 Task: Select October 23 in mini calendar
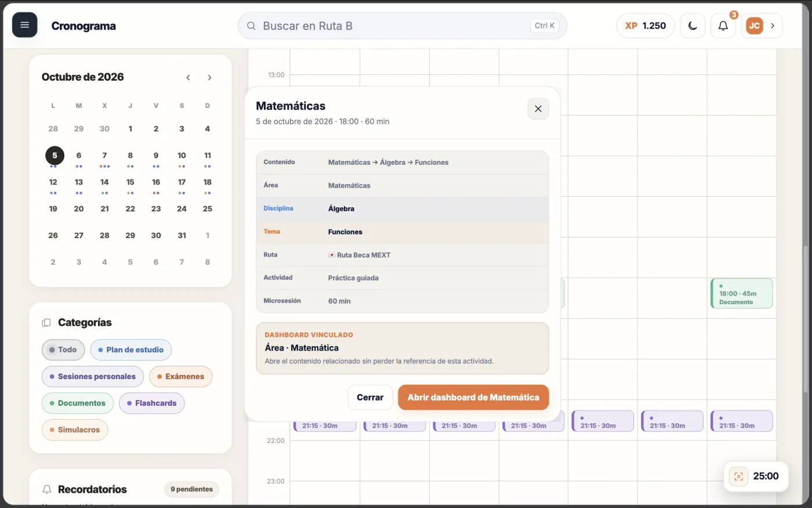coord(156,209)
